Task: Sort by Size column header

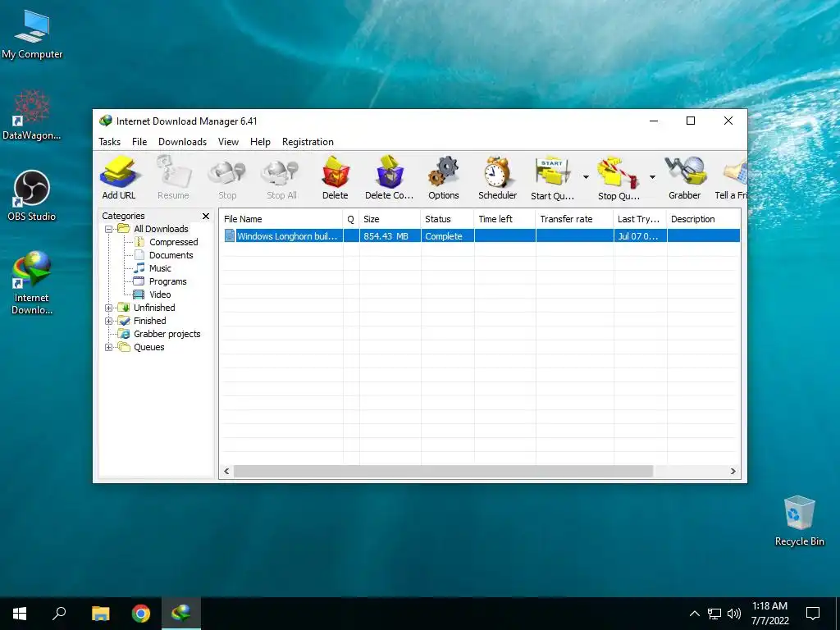Action: pos(390,219)
